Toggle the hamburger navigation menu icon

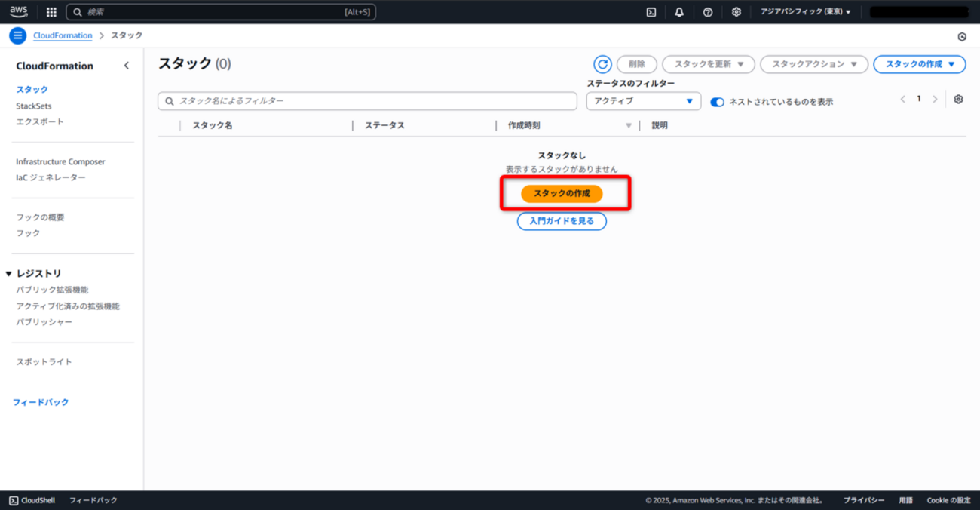(x=17, y=35)
